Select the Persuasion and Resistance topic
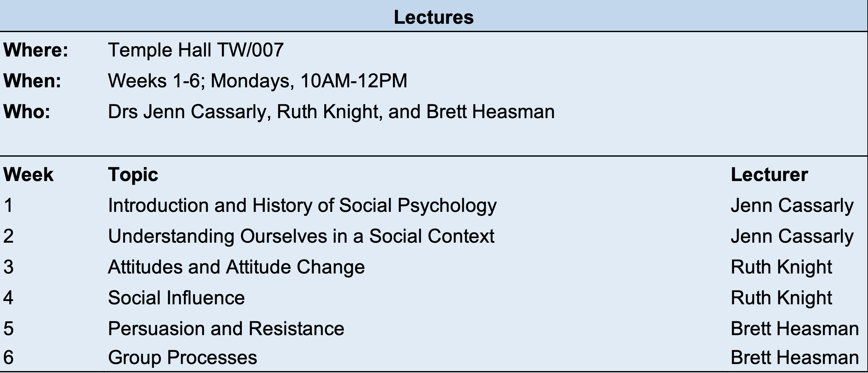This screenshot has width=868, height=373. coord(226,328)
